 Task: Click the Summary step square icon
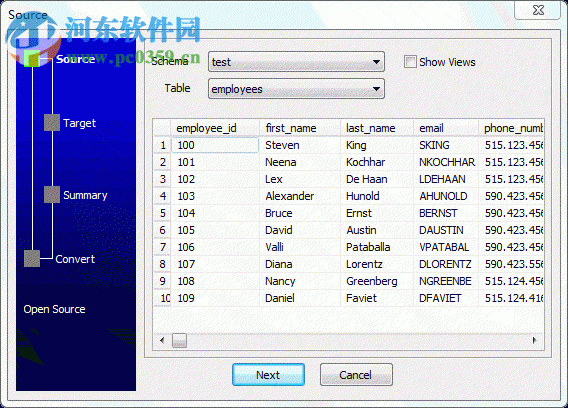(52, 195)
